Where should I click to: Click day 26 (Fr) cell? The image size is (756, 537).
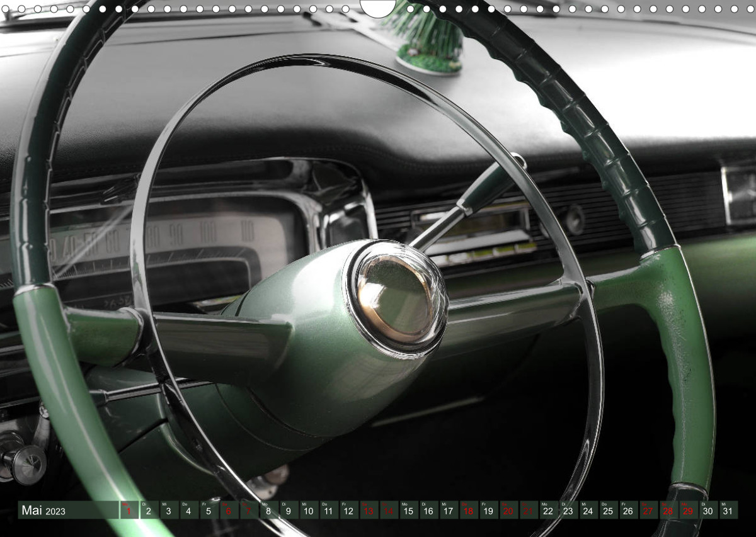[628, 510]
